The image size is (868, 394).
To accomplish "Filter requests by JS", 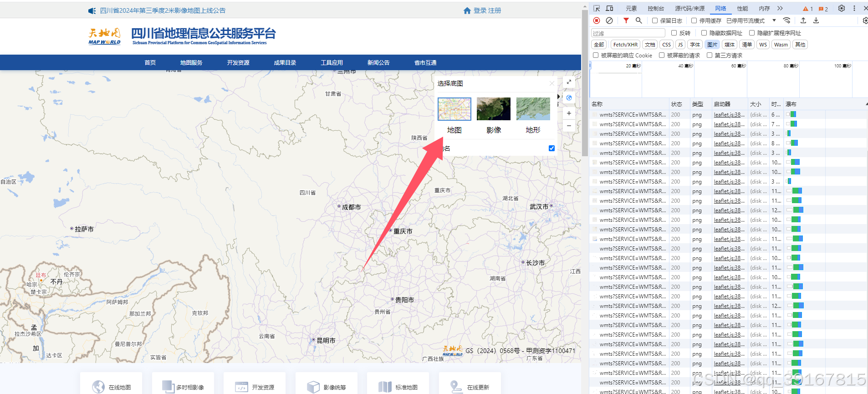I will coord(680,45).
